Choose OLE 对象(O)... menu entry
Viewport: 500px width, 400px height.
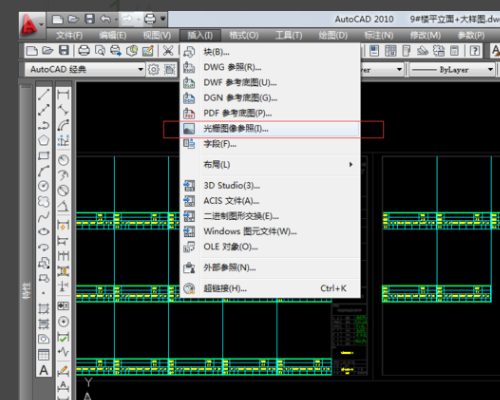pos(270,247)
